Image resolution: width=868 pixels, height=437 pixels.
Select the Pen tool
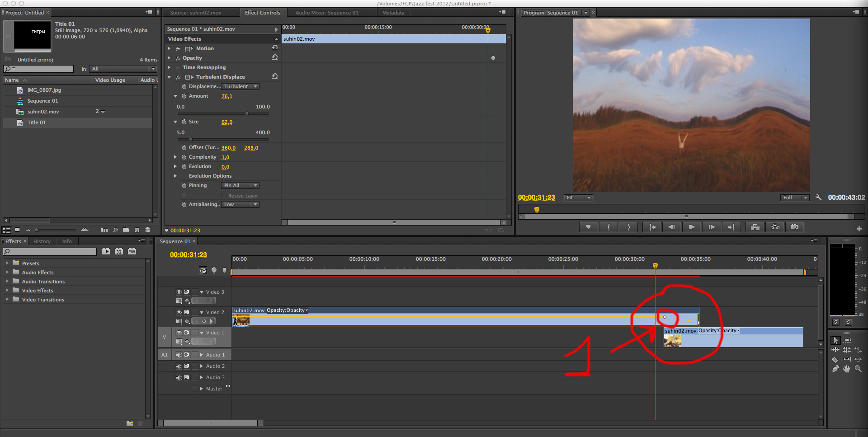click(x=835, y=369)
